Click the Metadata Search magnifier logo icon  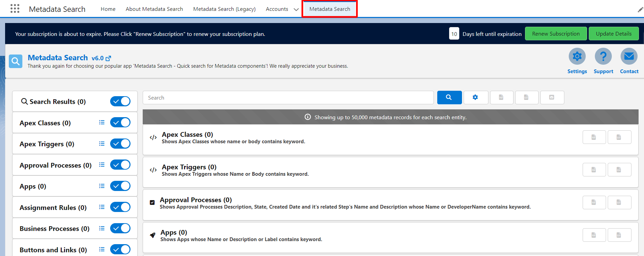tap(16, 61)
